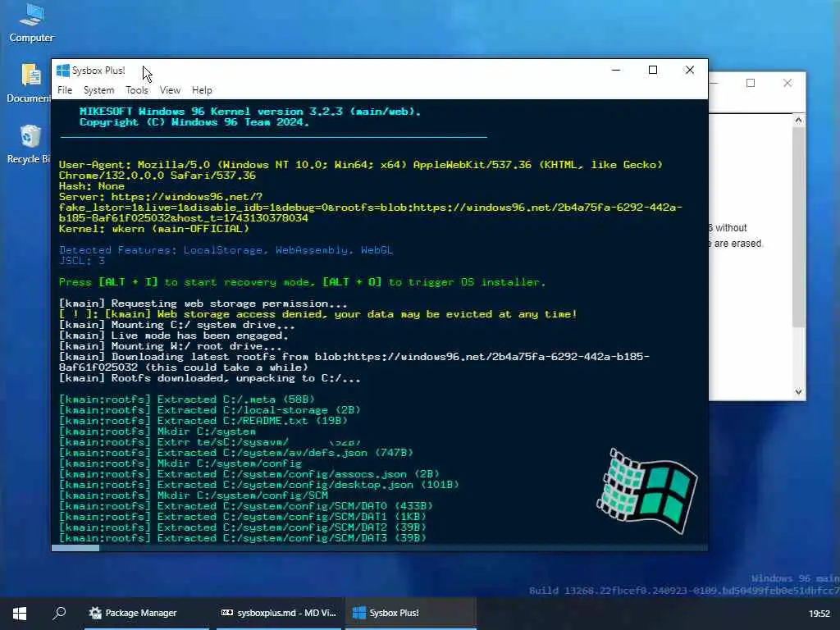This screenshot has width=840, height=630.
Task: Click scroll up arrow in background window
Action: point(798,120)
